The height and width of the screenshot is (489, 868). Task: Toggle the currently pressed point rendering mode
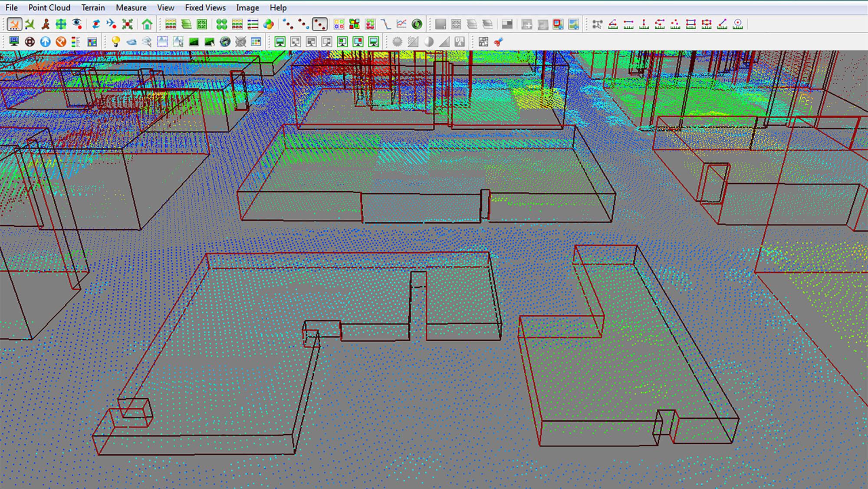[x=320, y=23]
